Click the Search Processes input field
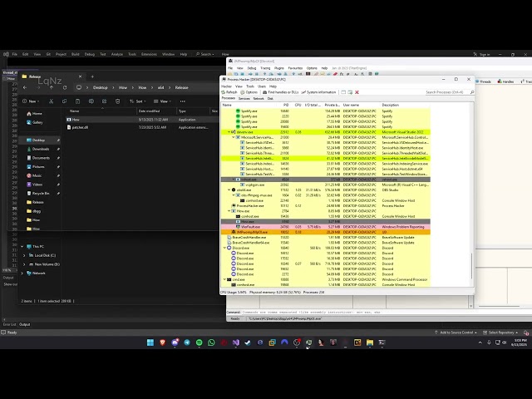 click(446, 92)
